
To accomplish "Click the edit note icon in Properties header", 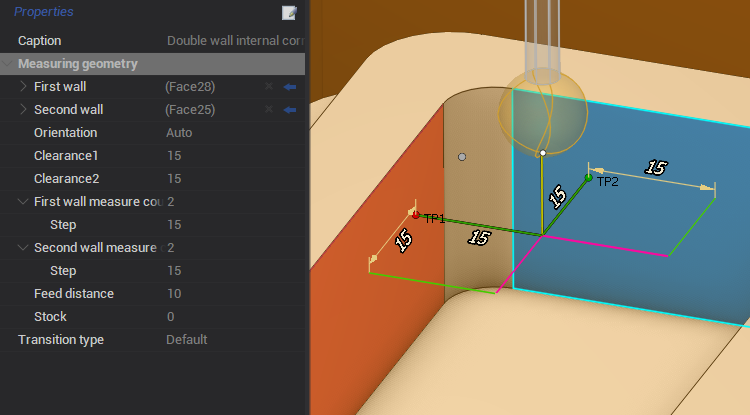I will (x=290, y=13).
